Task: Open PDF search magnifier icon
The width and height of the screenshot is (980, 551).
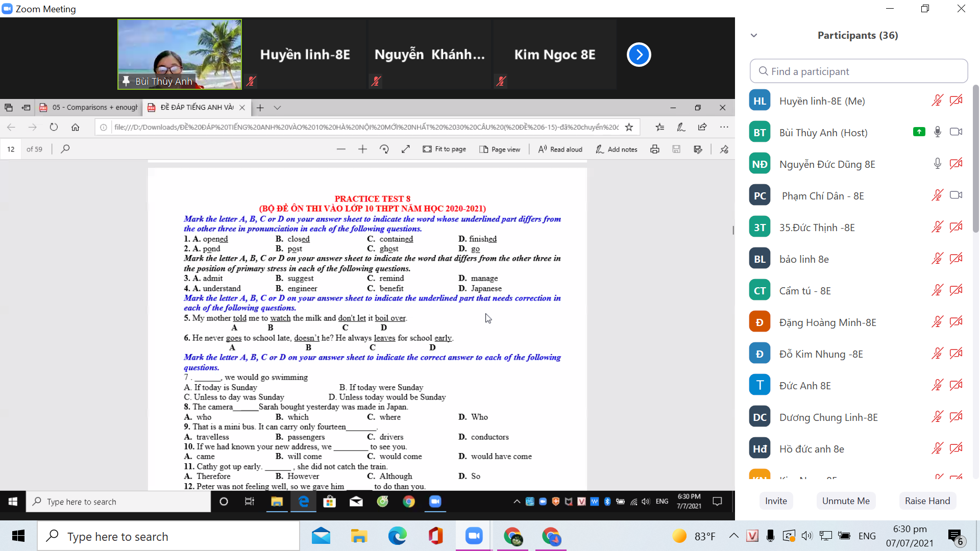Action: [65, 149]
